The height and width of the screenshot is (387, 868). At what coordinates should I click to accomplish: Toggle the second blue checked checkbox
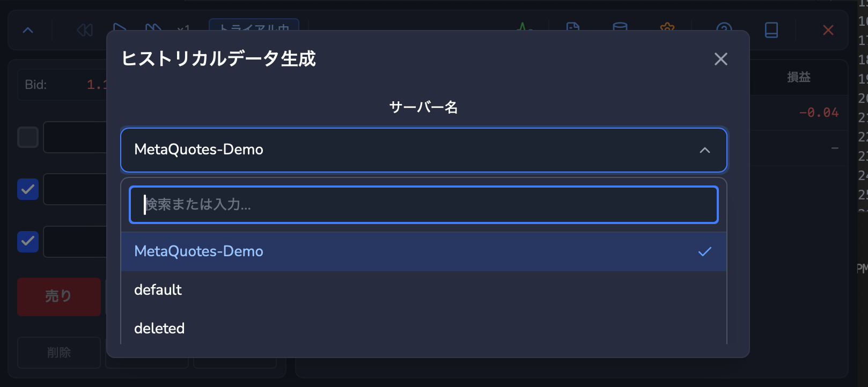pos(28,242)
